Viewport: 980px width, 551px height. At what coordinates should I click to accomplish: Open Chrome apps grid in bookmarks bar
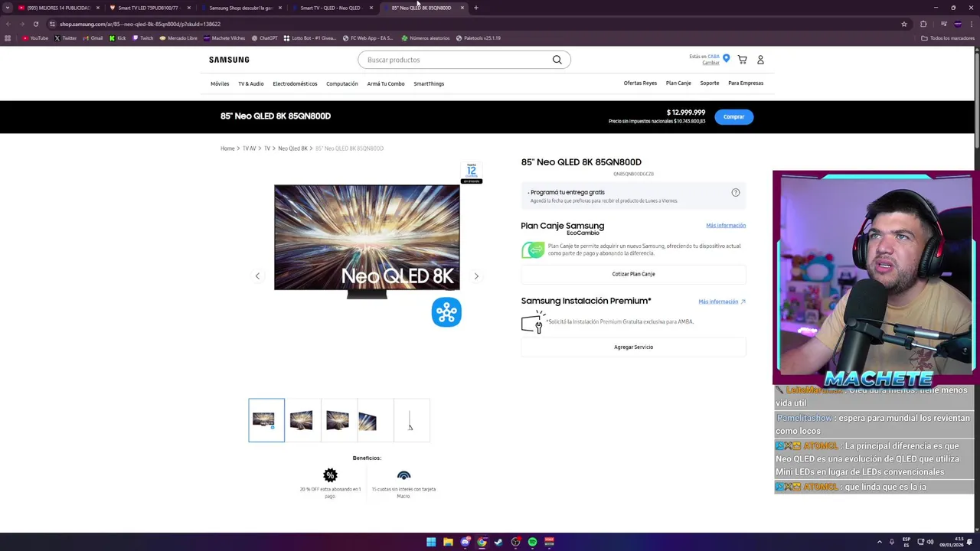point(8,37)
